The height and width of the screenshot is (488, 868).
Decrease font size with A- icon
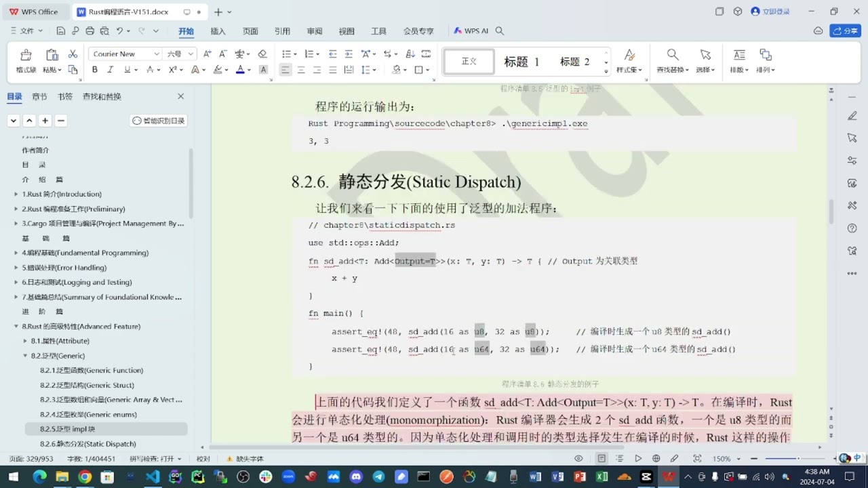pyautogui.click(x=223, y=54)
